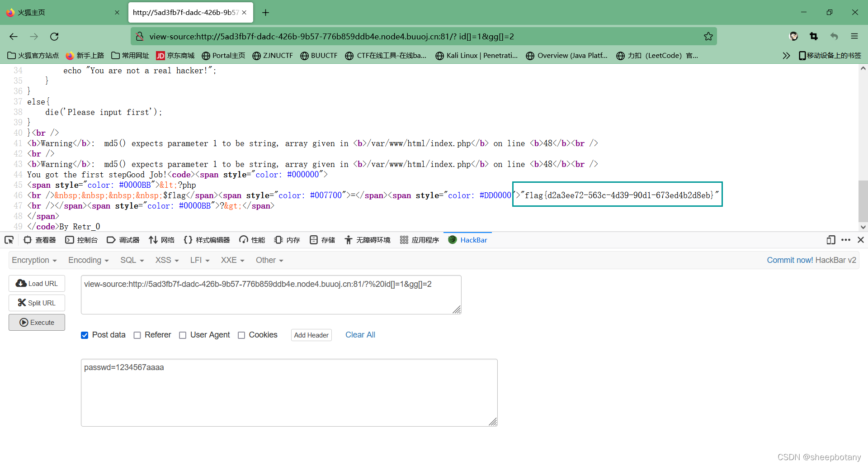Click the crop screenshot toolbar icon
This screenshot has height=466, width=868.
click(x=814, y=37)
